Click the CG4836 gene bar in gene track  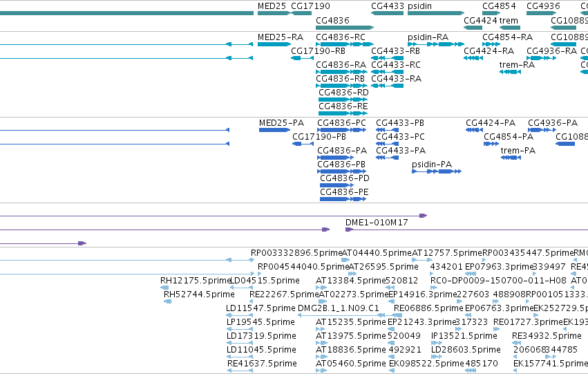click(x=345, y=28)
